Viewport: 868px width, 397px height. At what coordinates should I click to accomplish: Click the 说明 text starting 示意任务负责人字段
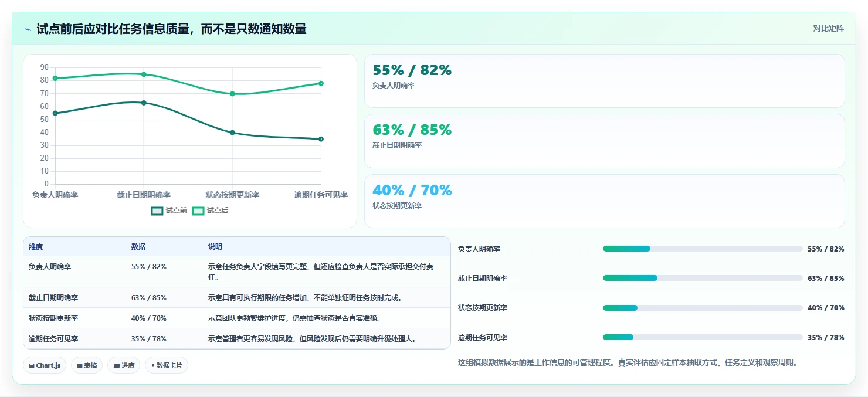[321, 272]
